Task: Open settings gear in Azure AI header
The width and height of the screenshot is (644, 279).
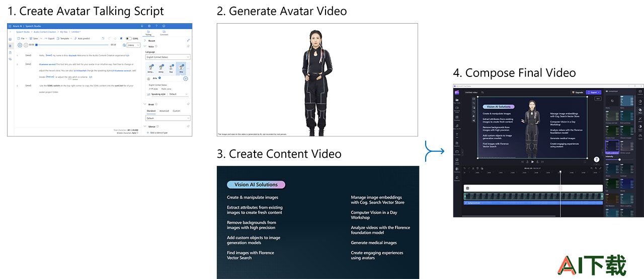Action: tap(149, 26)
